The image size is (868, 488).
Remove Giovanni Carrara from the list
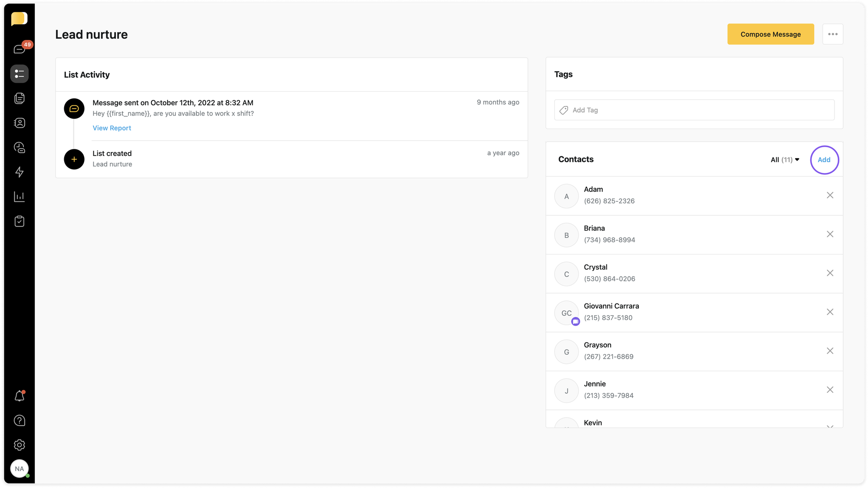[x=830, y=312]
